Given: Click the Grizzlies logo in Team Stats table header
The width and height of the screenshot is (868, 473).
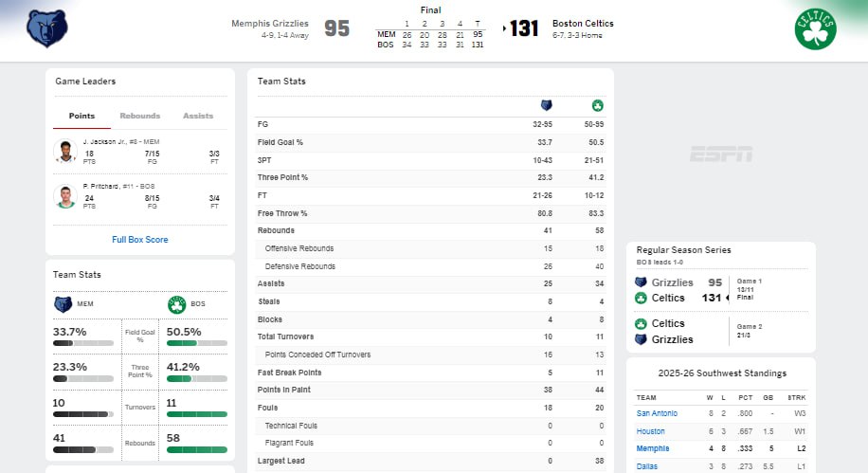Looking at the screenshot, I should (x=547, y=105).
